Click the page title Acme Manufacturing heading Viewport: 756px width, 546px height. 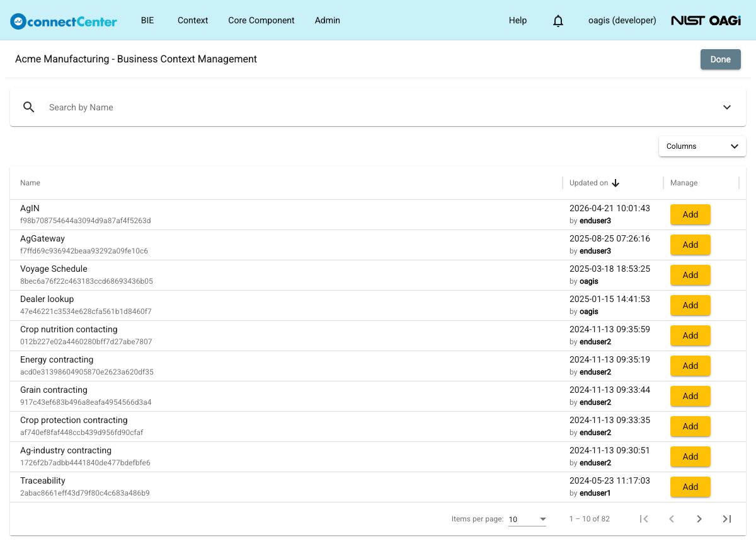(x=136, y=59)
